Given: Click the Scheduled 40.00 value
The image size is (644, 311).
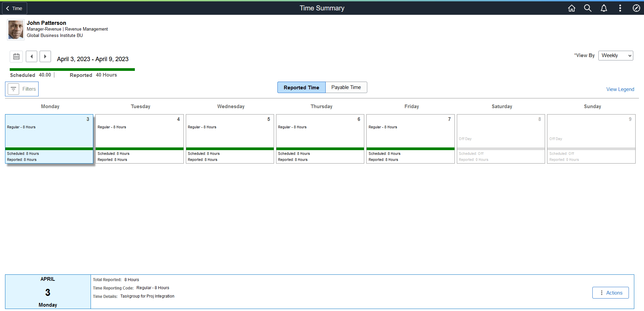Looking at the screenshot, I should 45,75.
